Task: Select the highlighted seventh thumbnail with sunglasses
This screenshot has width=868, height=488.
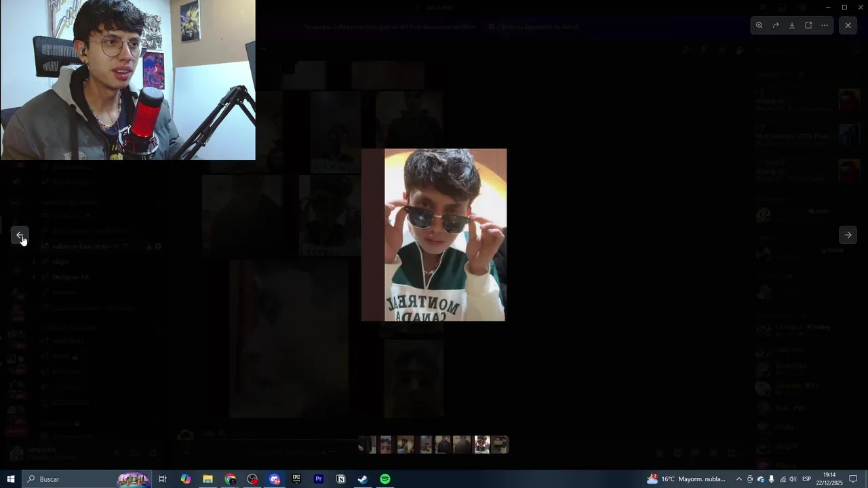Action: coord(481,445)
